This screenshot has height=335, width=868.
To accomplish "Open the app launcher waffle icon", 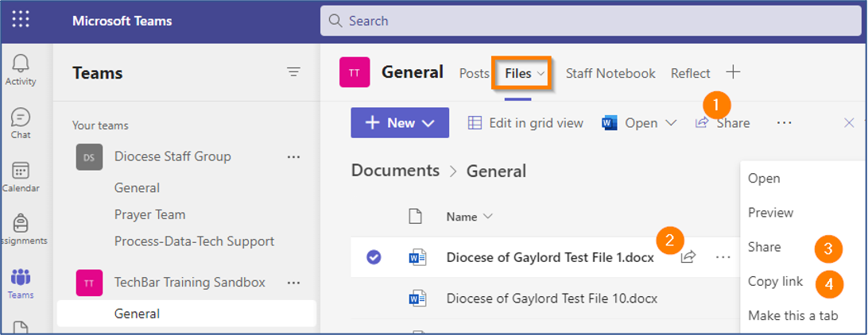I will (x=21, y=19).
